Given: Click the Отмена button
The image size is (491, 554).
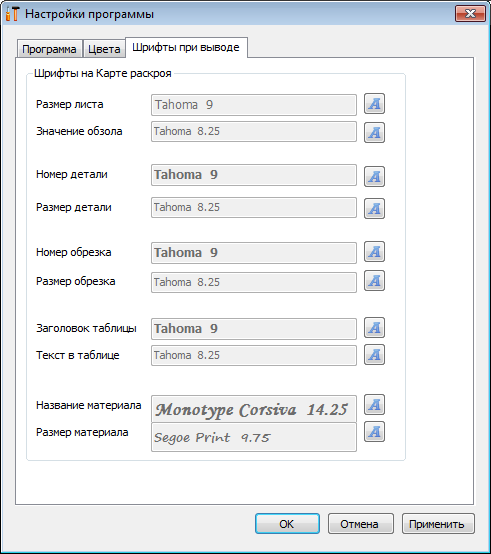Looking at the screenshot, I should tap(361, 524).
